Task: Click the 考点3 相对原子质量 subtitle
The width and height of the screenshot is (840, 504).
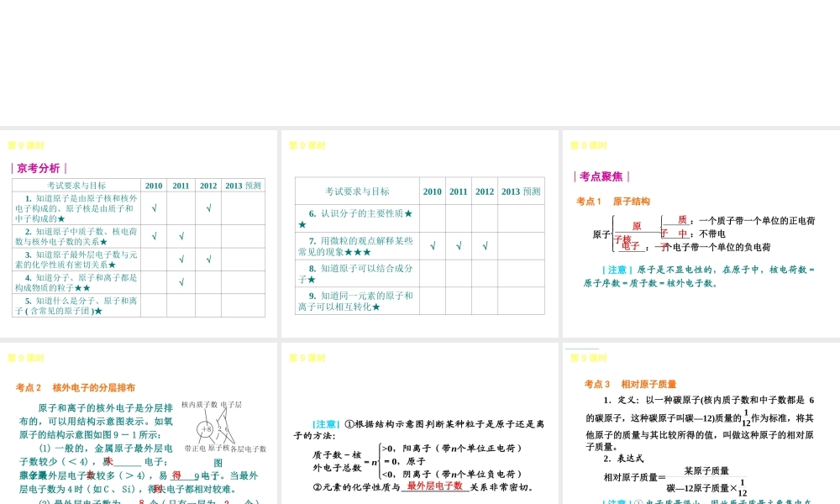Action: point(630,384)
